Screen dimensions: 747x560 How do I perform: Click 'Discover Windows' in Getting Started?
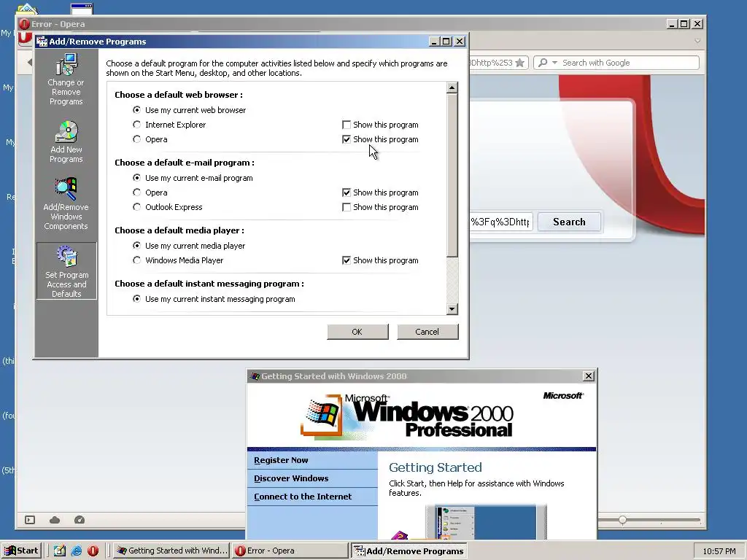pyautogui.click(x=291, y=478)
